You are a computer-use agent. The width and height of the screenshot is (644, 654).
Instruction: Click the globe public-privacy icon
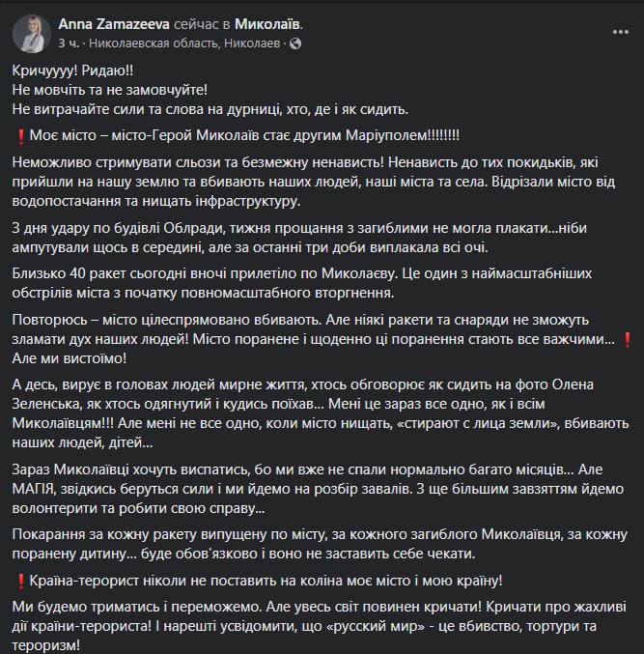point(294,44)
